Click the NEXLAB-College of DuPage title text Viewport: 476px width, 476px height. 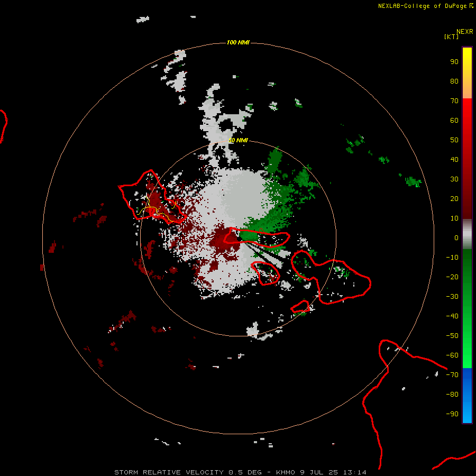[x=425, y=6]
